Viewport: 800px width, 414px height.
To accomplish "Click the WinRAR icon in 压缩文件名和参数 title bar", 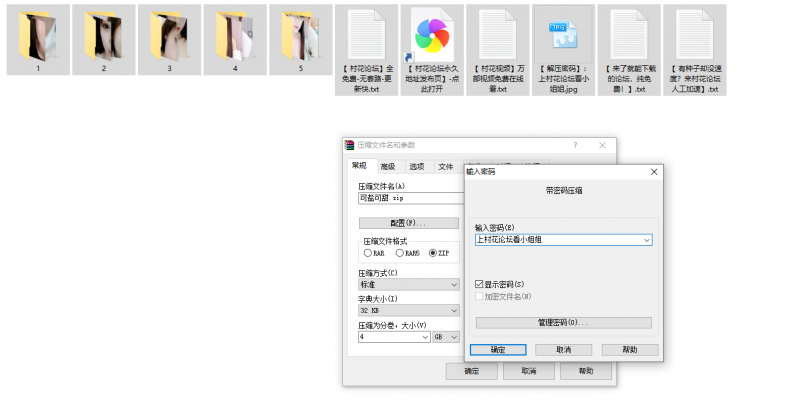I will 350,145.
